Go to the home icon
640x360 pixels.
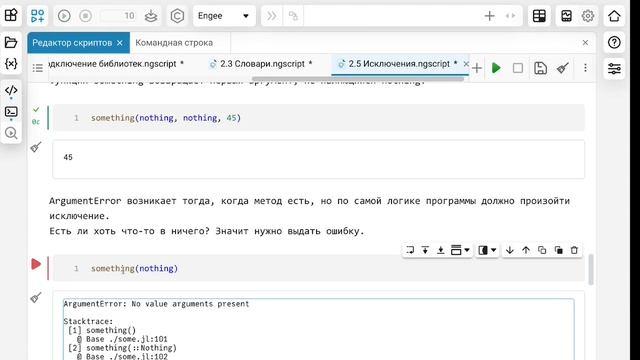(614, 16)
